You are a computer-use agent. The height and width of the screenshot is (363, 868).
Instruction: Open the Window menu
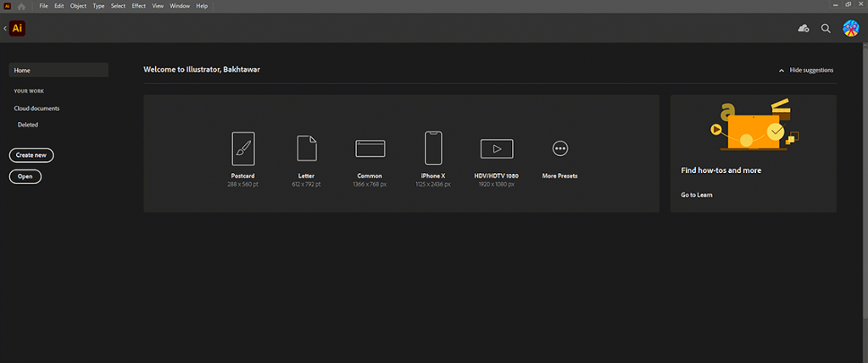coord(180,6)
